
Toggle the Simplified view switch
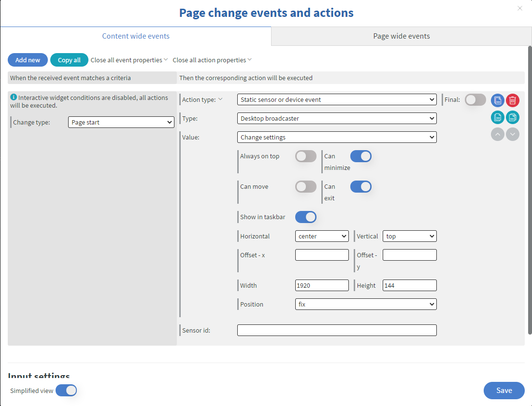click(x=66, y=391)
